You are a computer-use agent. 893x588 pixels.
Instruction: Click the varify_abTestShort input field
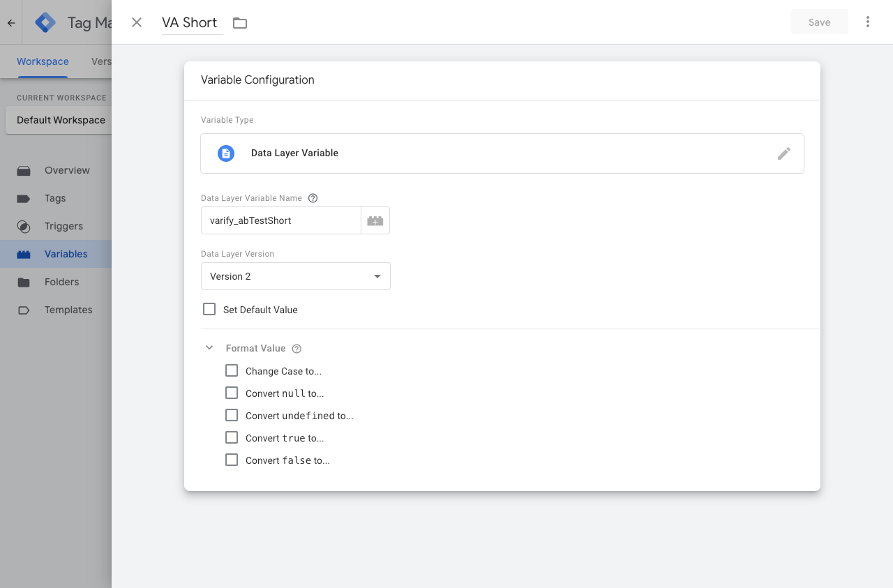[x=280, y=220]
